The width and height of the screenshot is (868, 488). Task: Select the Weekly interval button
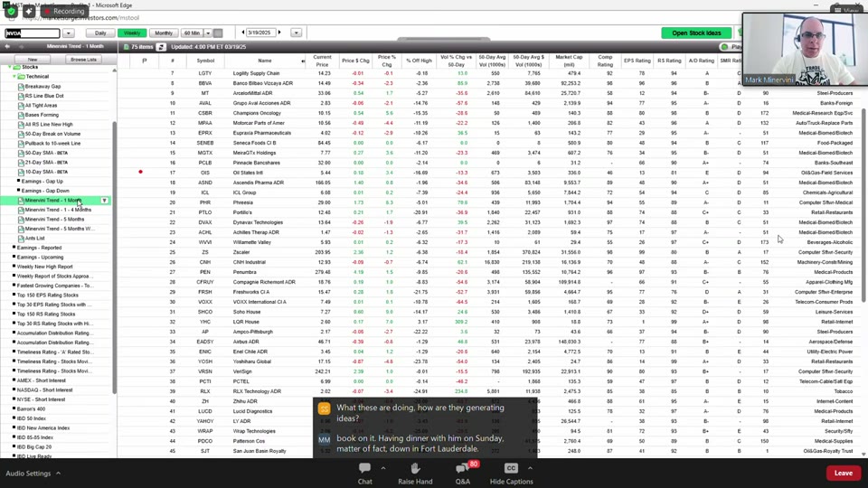(132, 33)
